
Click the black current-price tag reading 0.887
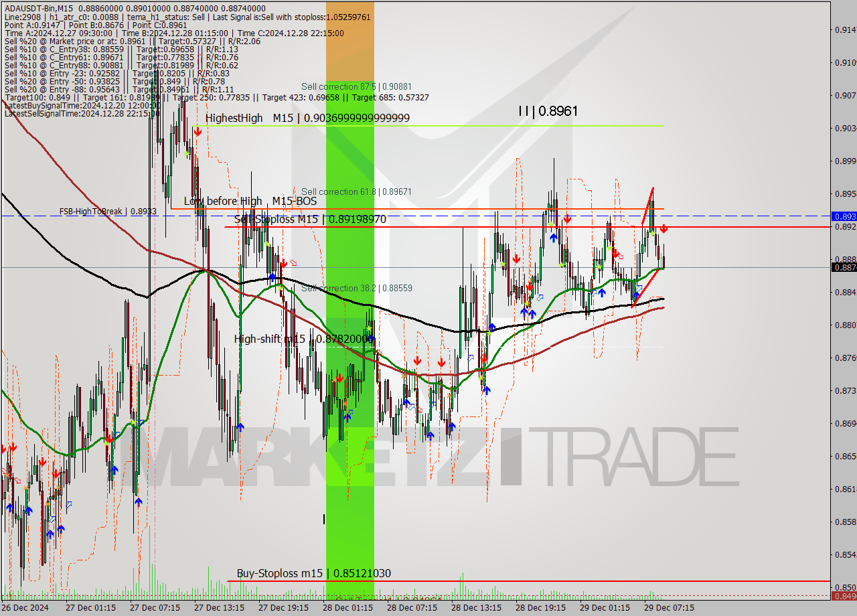[x=844, y=267]
